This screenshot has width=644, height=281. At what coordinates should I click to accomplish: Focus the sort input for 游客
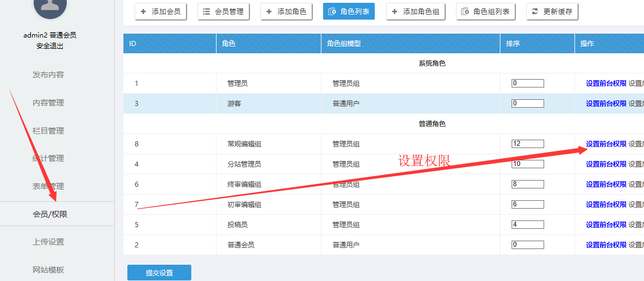(x=527, y=104)
